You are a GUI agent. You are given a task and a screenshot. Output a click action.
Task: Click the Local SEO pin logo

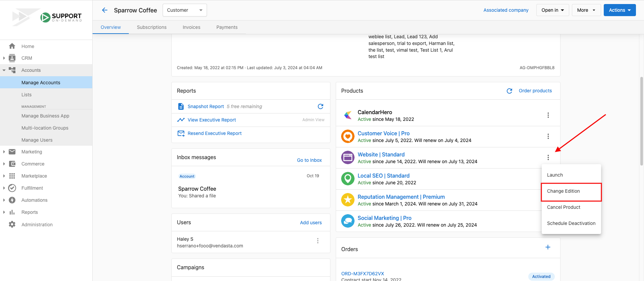(x=348, y=179)
